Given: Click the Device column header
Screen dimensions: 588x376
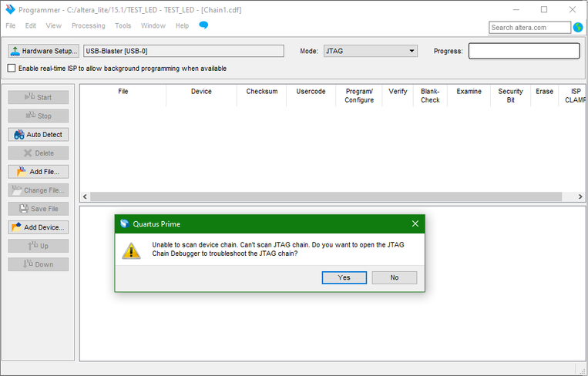Looking at the screenshot, I should click(x=201, y=92).
